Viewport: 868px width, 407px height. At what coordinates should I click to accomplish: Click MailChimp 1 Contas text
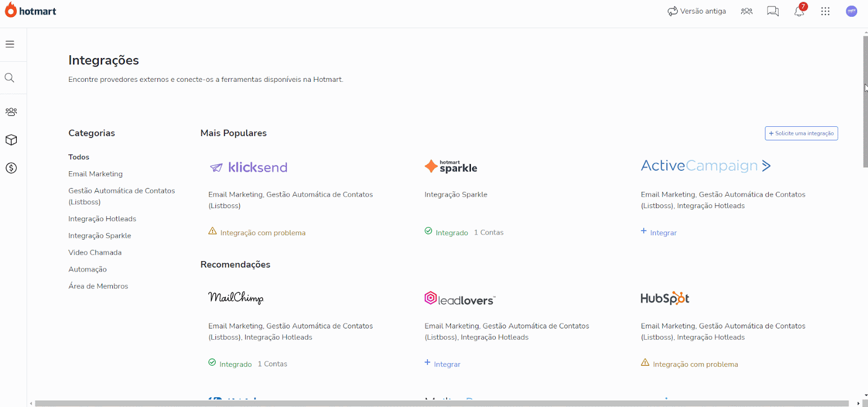pos(272,364)
